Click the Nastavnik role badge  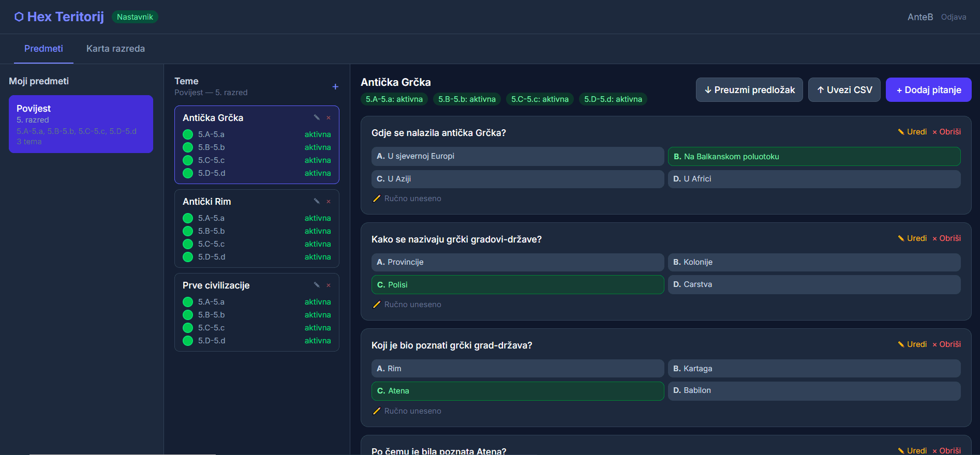click(x=135, y=17)
